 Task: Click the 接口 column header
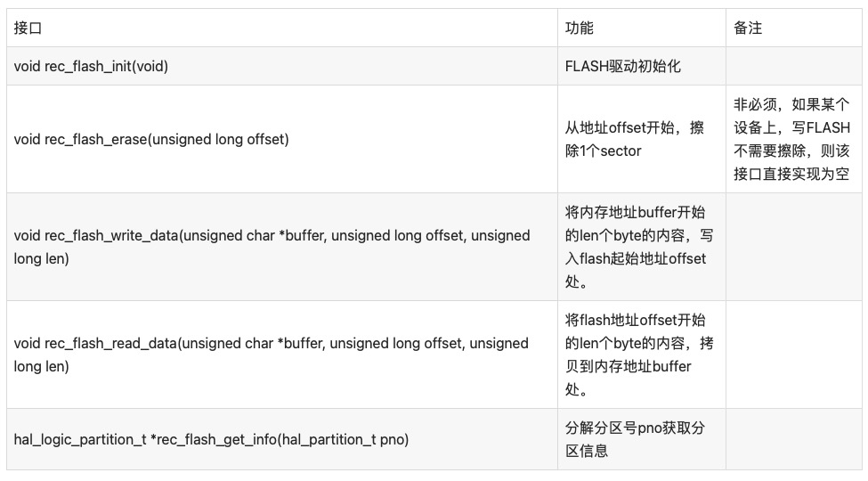282,28
